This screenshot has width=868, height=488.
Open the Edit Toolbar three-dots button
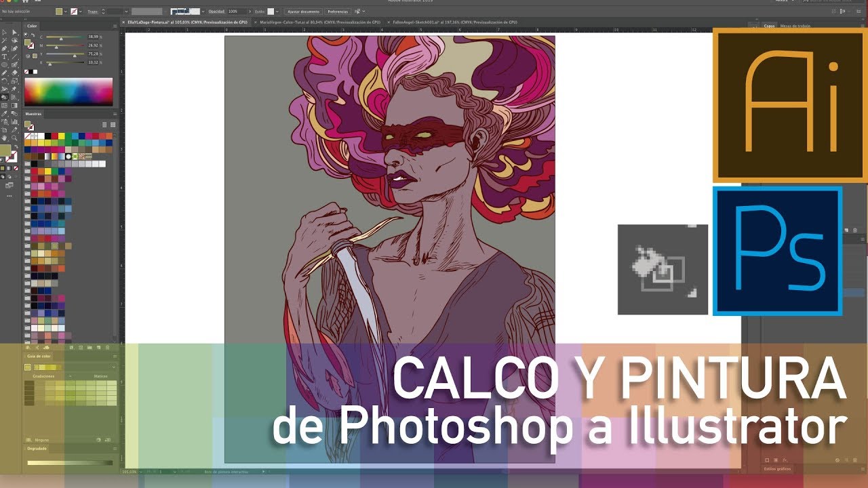pos(9,196)
